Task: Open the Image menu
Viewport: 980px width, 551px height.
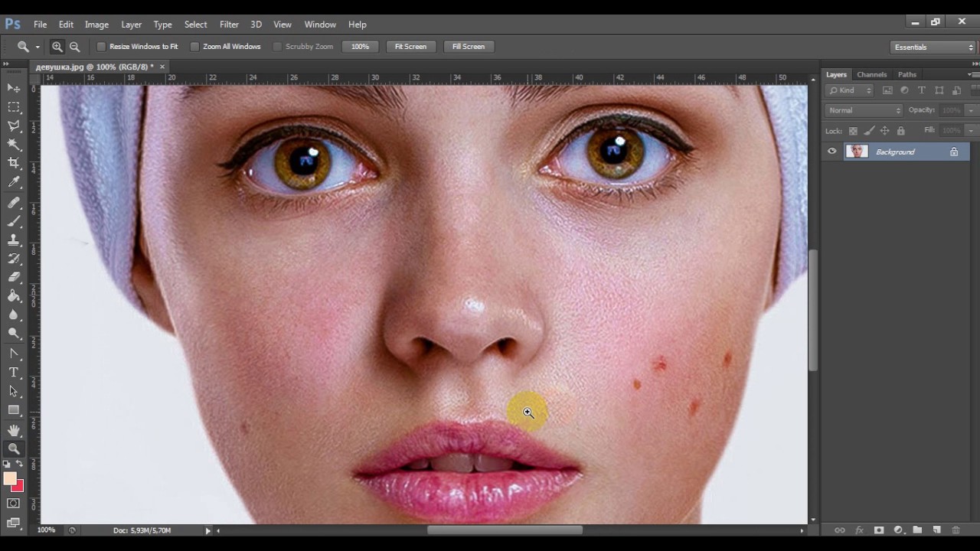Action: 96,24
